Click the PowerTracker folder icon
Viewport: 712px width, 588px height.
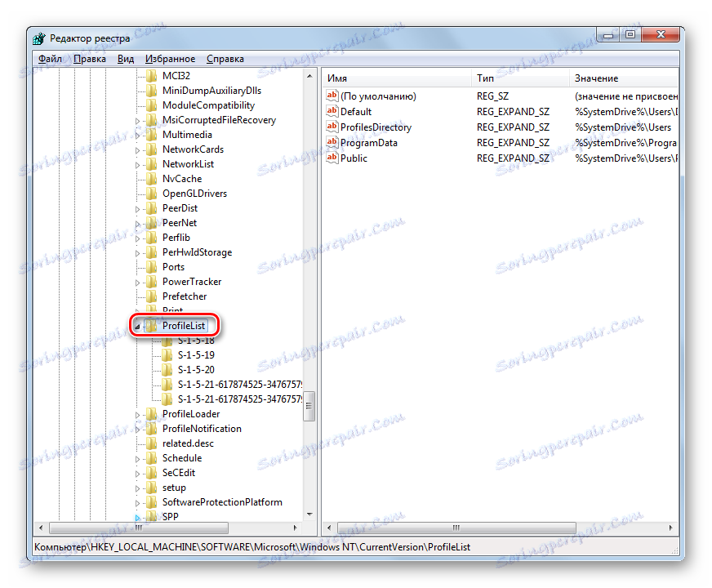point(152,282)
